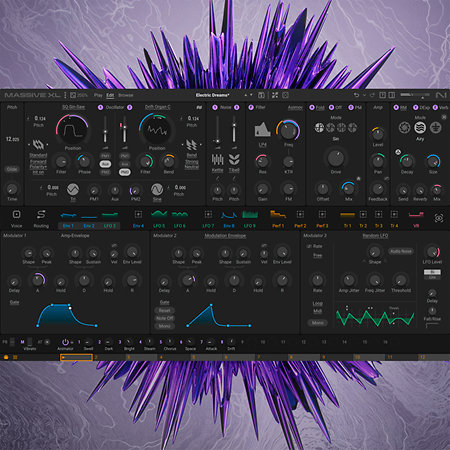Open the Modulation Envelope type menu
This screenshot has height=450, width=450.
click(x=225, y=236)
